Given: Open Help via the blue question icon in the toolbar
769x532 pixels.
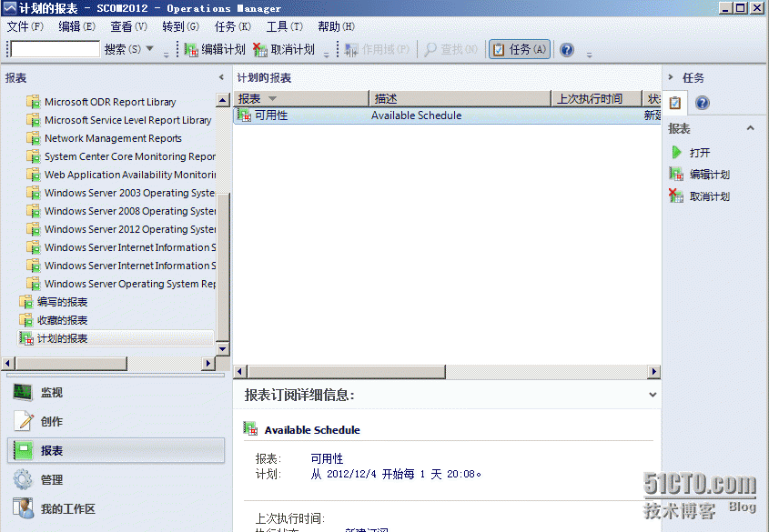Looking at the screenshot, I should 567,49.
